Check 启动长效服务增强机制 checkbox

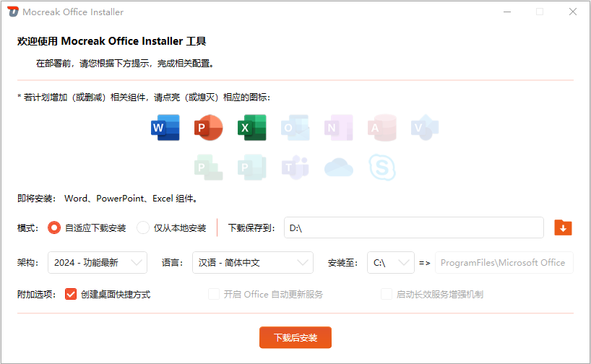click(x=387, y=294)
